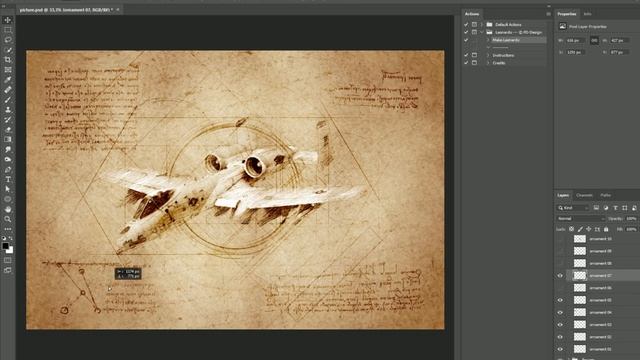Hide the ornament 01 layer
Screen dimensions: 640x360
pyautogui.click(x=560, y=349)
